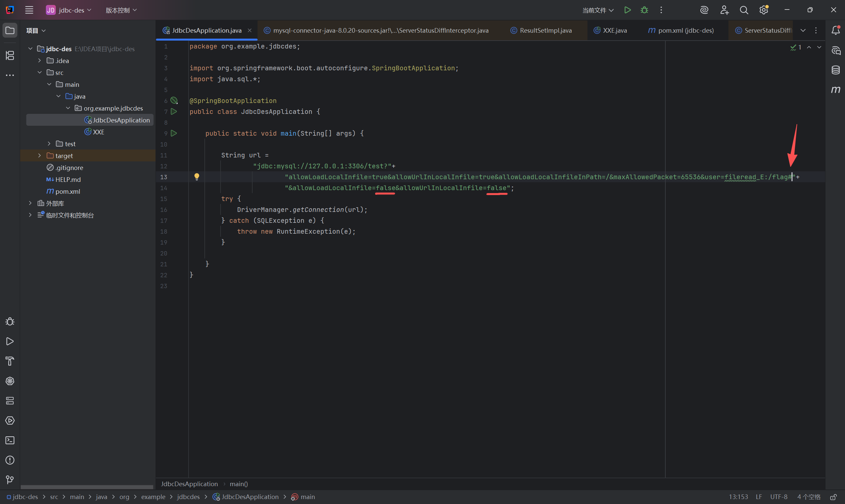Open the 当前文件 run configuration dropdown
This screenshot has height=504, width=845.
coord(598,10)
